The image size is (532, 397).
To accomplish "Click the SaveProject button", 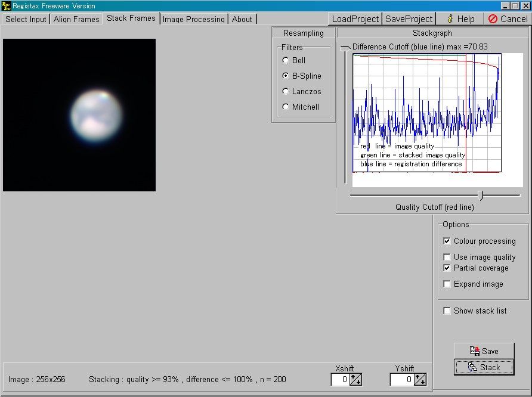I will pyautogui.click(x=409, y=18).
